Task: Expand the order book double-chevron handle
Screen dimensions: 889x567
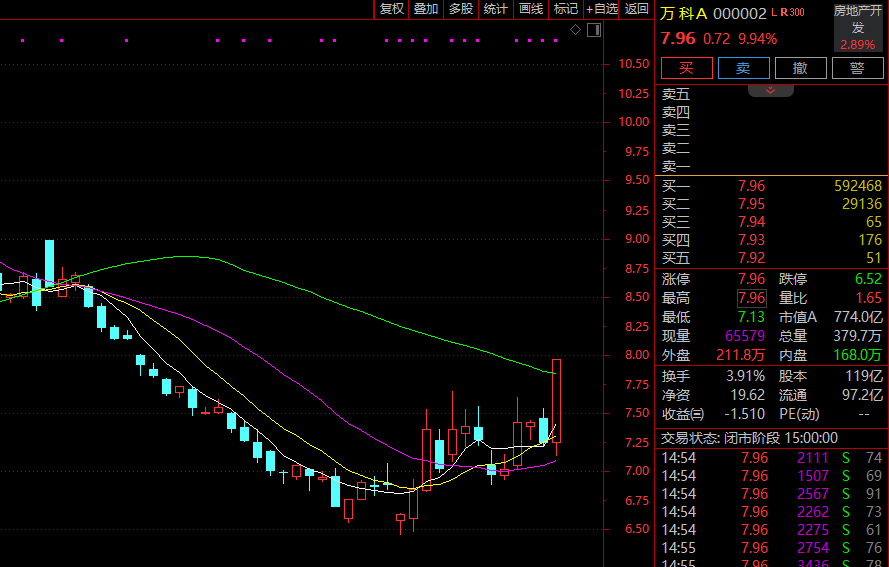Action: pos(770,90)
